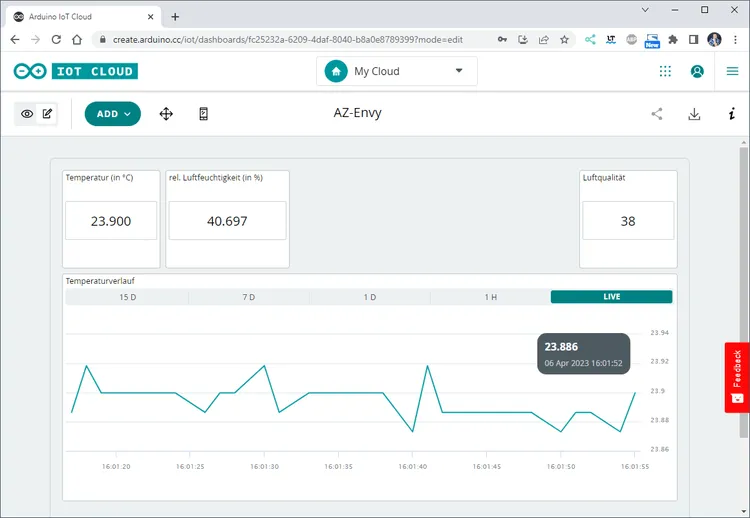Select the 1 H chart range tab
Screen dimensions: 750x518
[490, 297]
